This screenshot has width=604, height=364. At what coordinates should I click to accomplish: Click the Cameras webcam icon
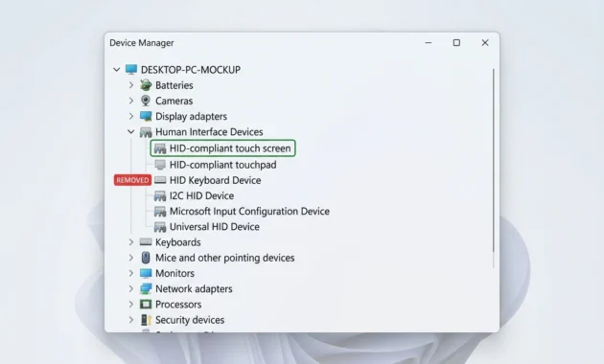click(x=146, y=101)
